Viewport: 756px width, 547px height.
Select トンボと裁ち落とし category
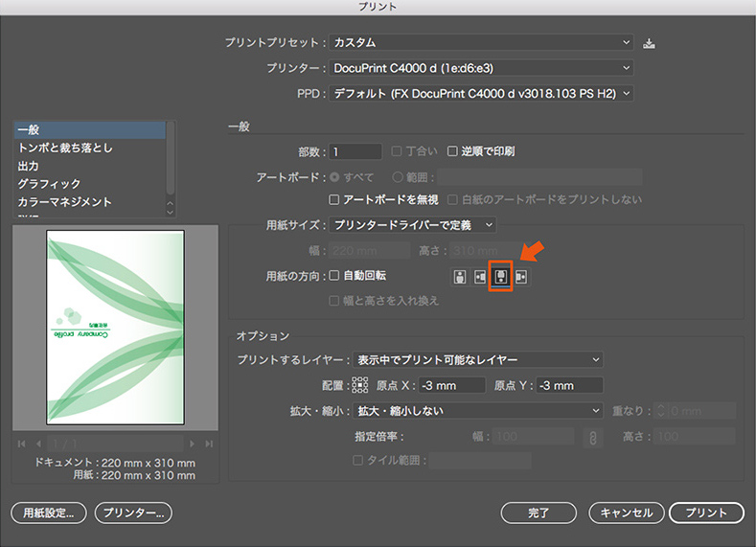pos(90,148)
